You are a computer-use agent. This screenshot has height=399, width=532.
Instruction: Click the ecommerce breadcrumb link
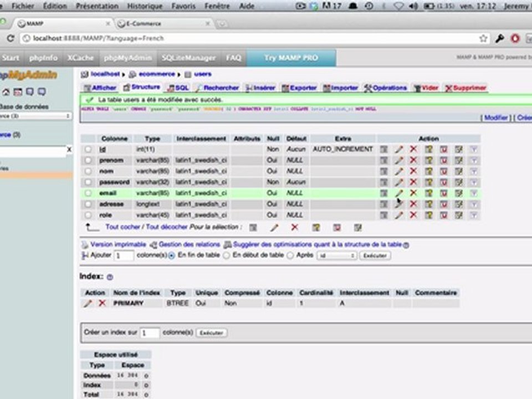coord(157,74)
